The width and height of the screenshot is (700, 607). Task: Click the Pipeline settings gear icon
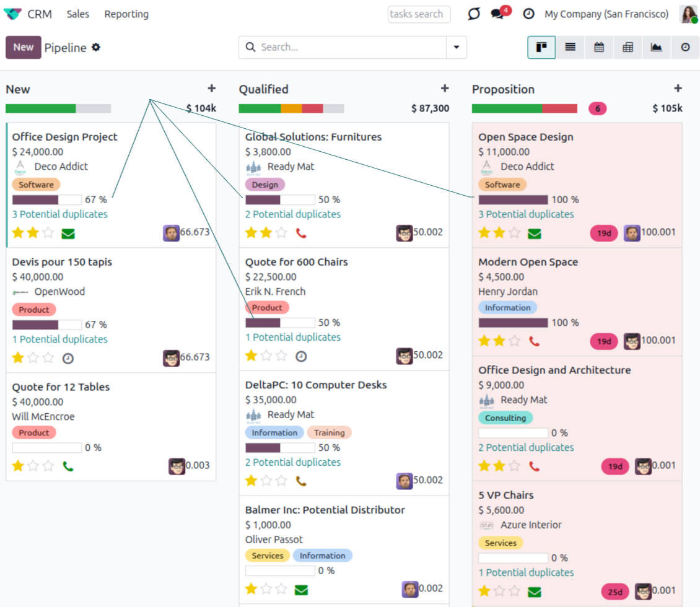coord(96,47)
